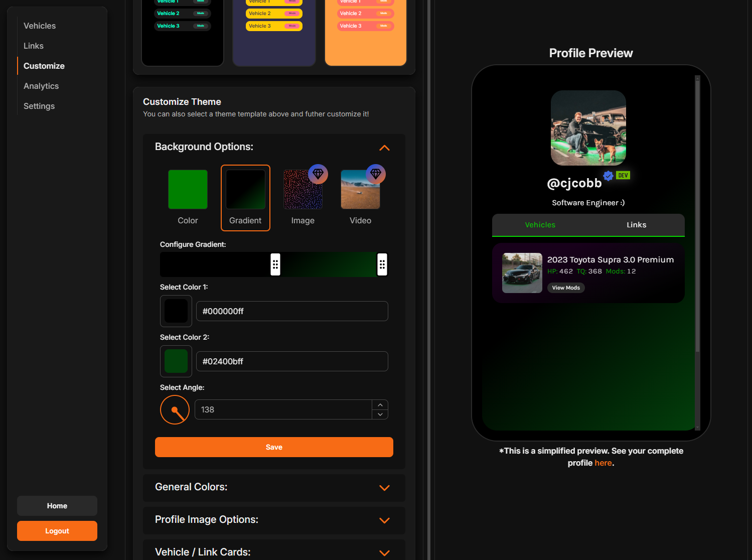Select the Gradient background option
Image resolution: width=752 pixels, height=560 pixels.
point(245,198)
